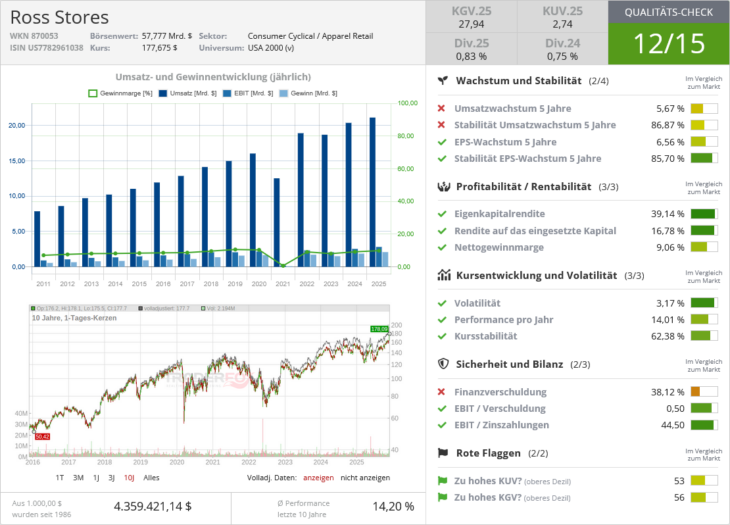The image size is (730, 525).
Task: Click the shield icon beside Sicherheit und Bilanz
Action: pyautogui.click(x=443, y=364)
